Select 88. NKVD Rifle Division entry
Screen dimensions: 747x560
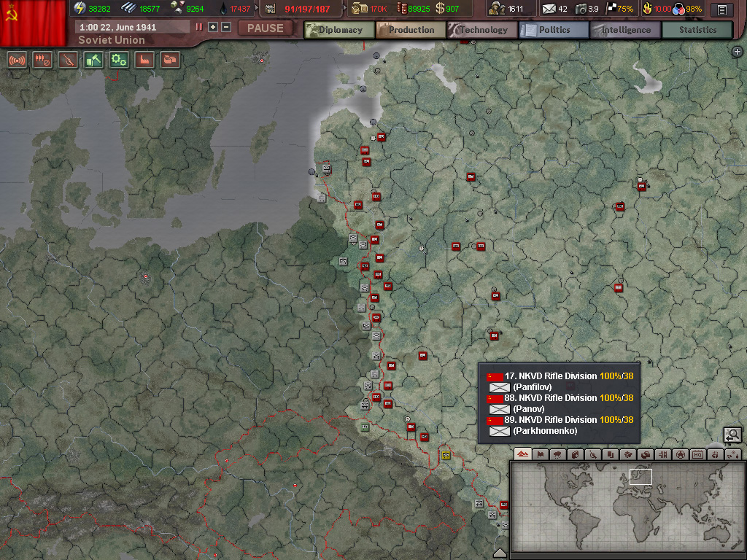(560, 397)
